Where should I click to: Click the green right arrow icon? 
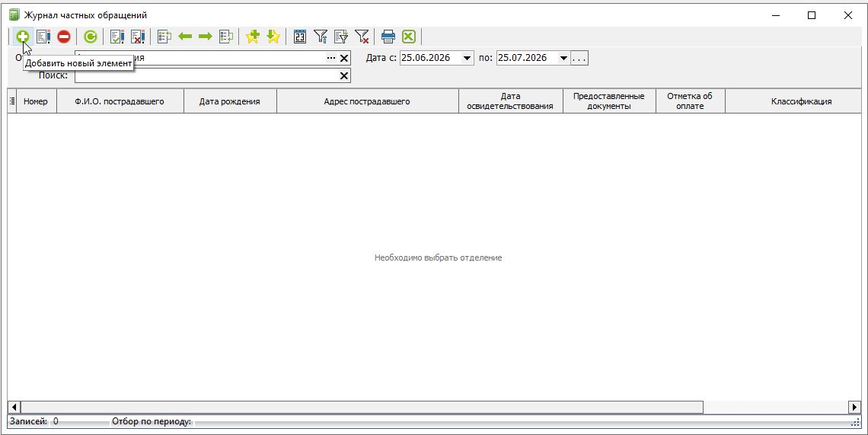[206, 37]
